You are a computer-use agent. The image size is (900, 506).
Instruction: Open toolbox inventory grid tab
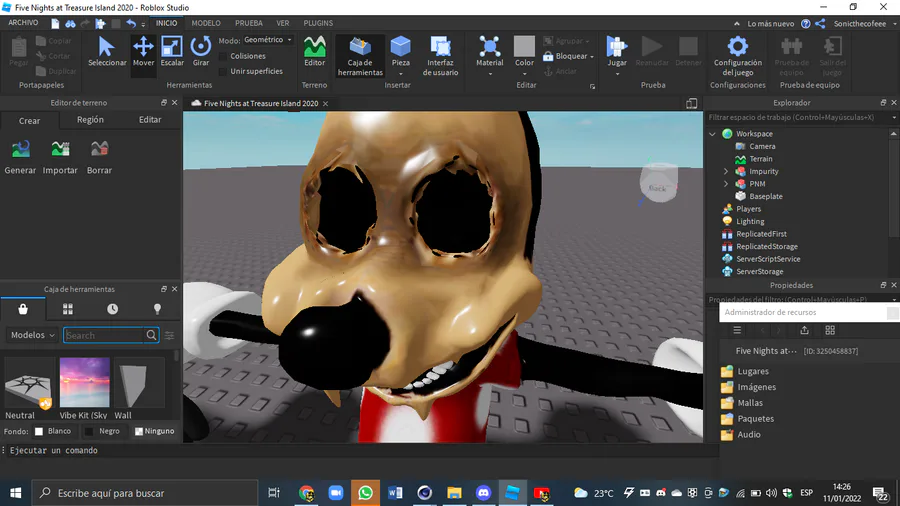[68, 309]
